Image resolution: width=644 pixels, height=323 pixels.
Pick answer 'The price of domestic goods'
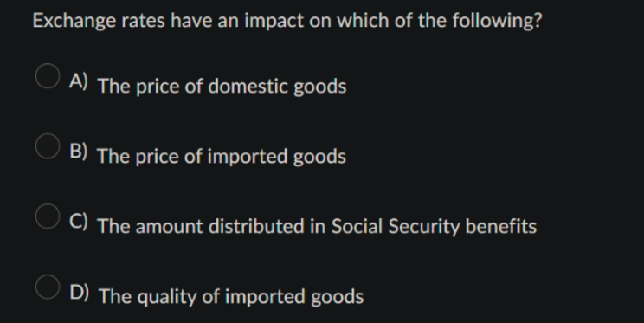click(222, 87)
